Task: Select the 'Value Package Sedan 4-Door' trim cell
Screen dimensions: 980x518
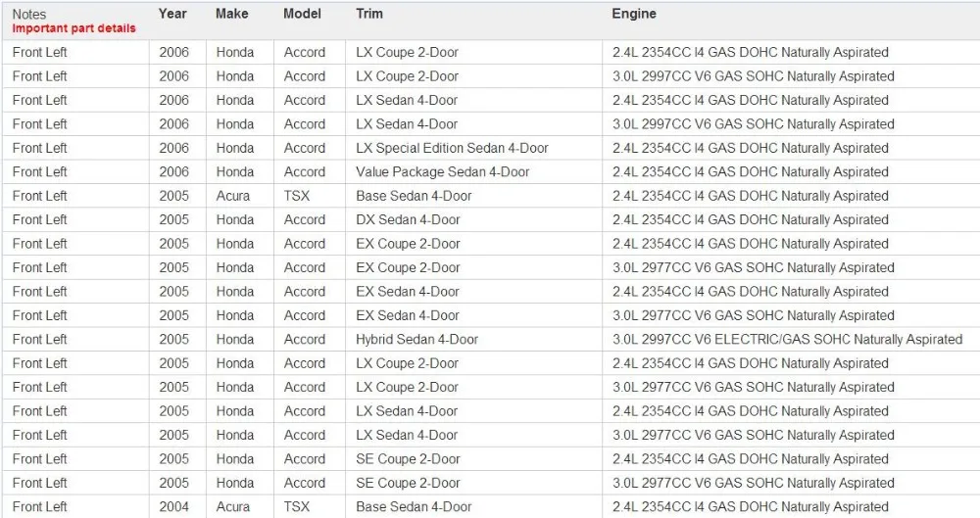Action: [x=443, y=171]
